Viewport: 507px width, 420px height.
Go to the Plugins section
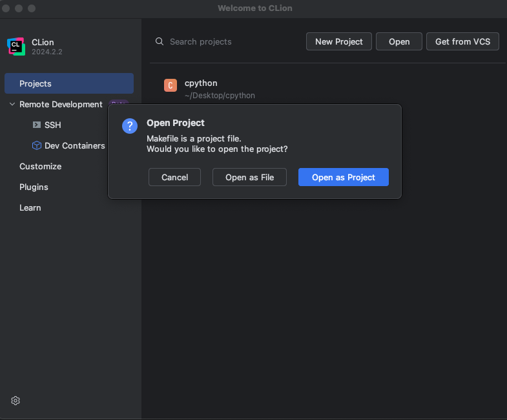pos(34,187)
